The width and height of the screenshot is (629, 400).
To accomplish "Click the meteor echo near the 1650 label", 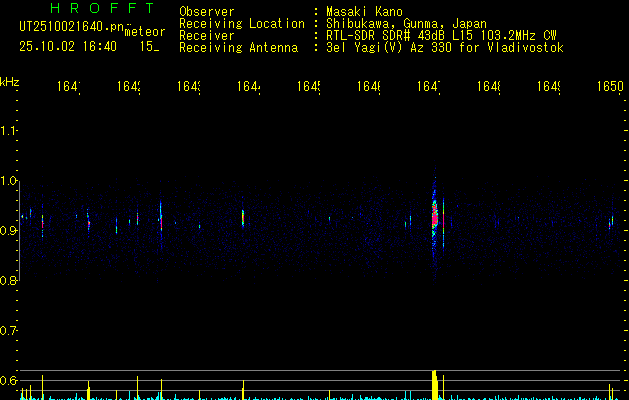I will pos(611,222).
